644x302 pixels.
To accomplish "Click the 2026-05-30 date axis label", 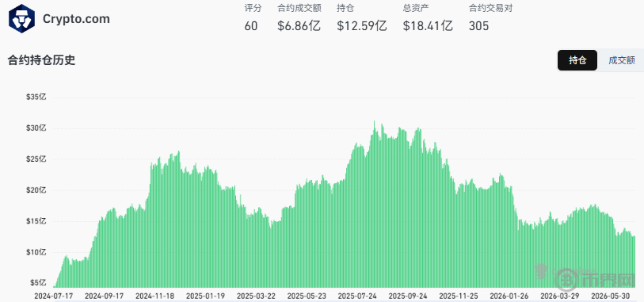I will (608, 296).
